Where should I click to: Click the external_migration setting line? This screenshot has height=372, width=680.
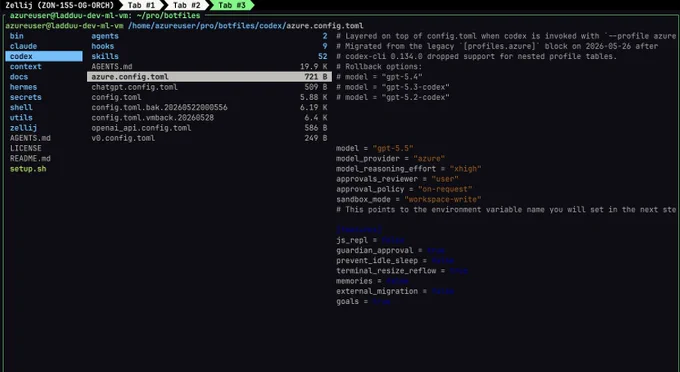395,291
